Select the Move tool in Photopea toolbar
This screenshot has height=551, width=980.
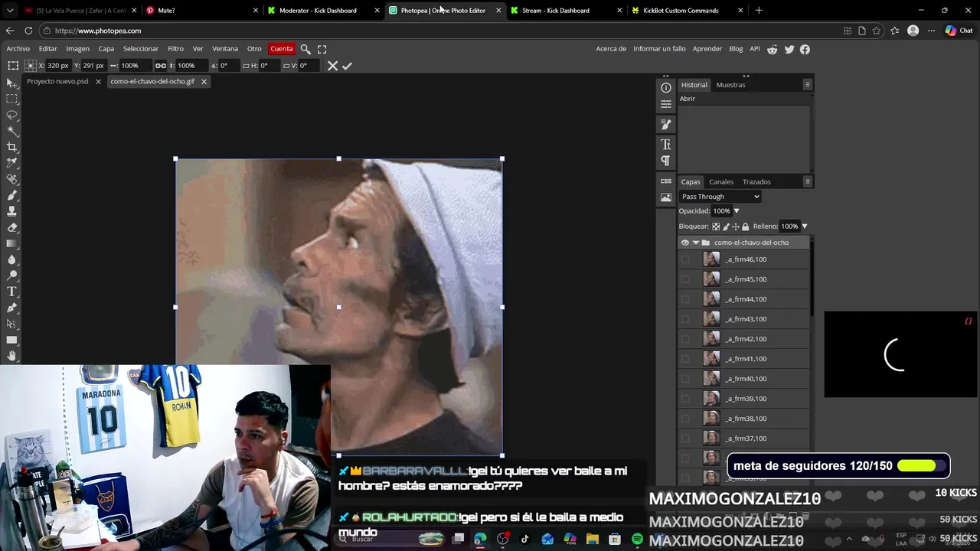[x=11, y=83]
